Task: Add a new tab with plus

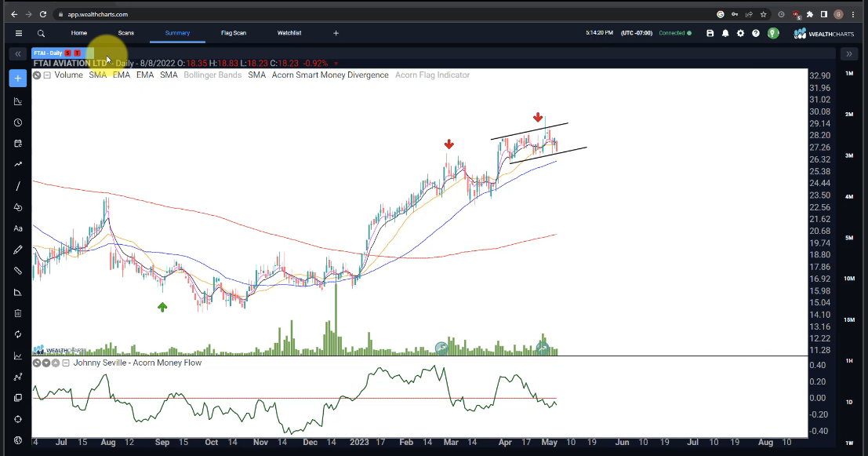Action: click(336, 33)
